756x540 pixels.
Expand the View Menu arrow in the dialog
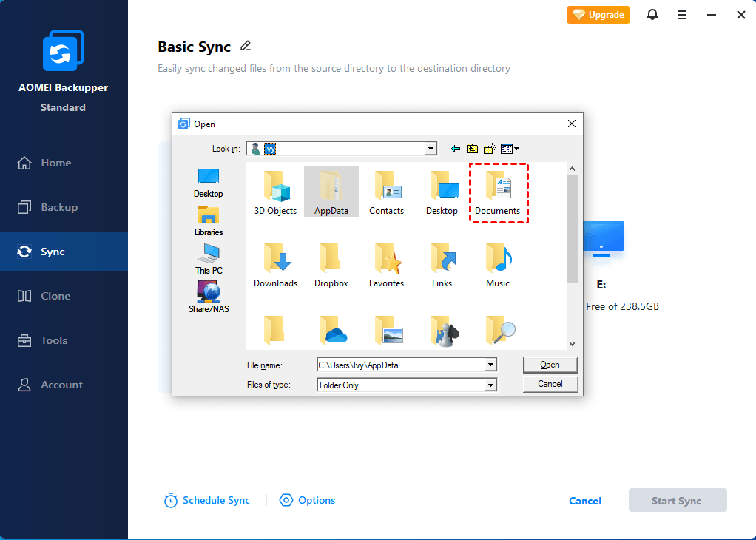coord(516,148)
